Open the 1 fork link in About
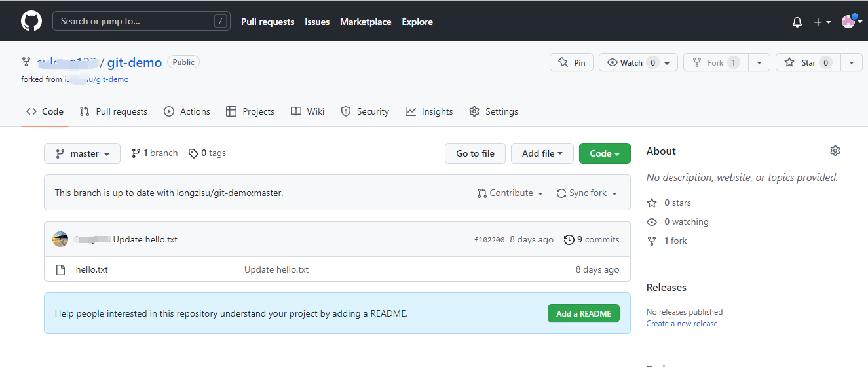Image resolution: width=868 pixels, height=367 pixels. pos(667,241)
